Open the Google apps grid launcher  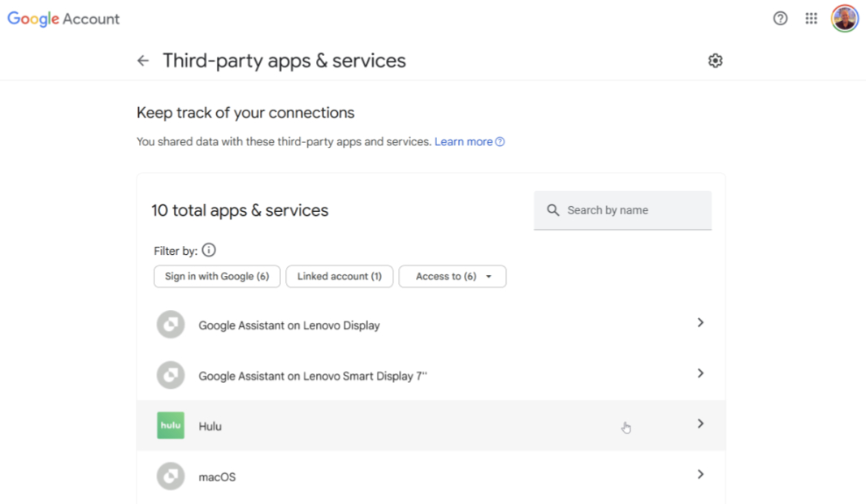811,19
